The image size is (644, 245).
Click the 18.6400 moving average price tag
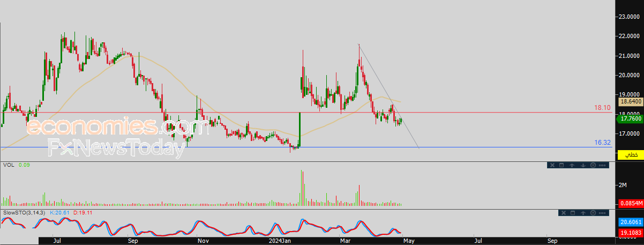631,101
